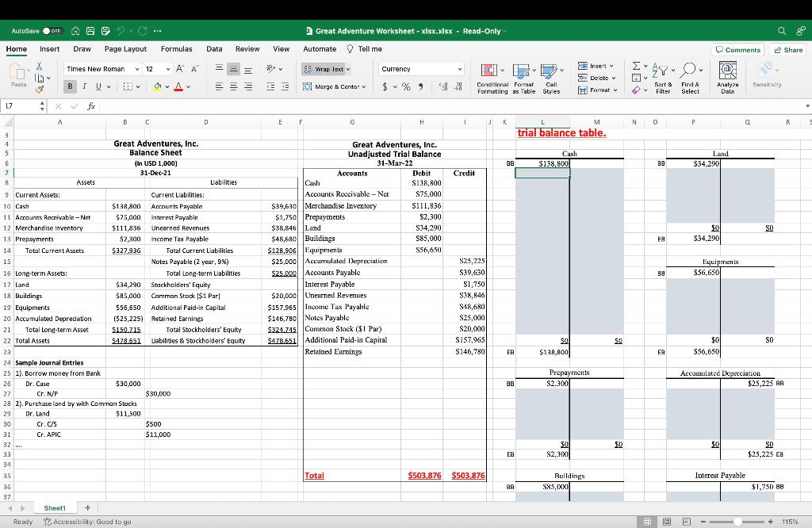
Task: Click the Share button
Action: (788, 50)
